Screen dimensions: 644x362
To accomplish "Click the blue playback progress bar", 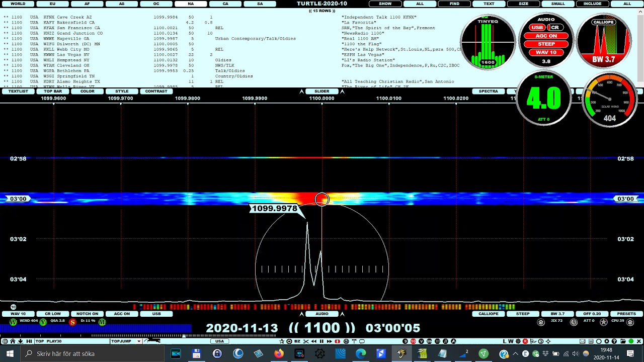I will [96, 328].
